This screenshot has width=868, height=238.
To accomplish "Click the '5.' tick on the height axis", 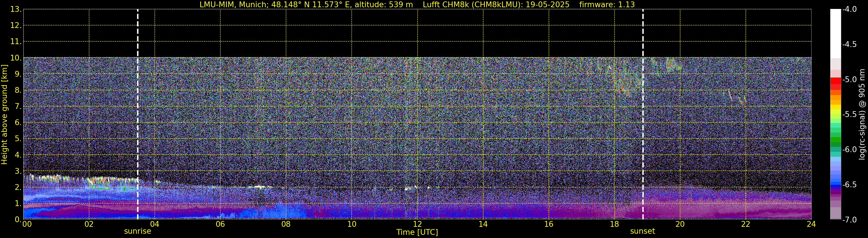I will pyautogui.click(x=18, y=139).
